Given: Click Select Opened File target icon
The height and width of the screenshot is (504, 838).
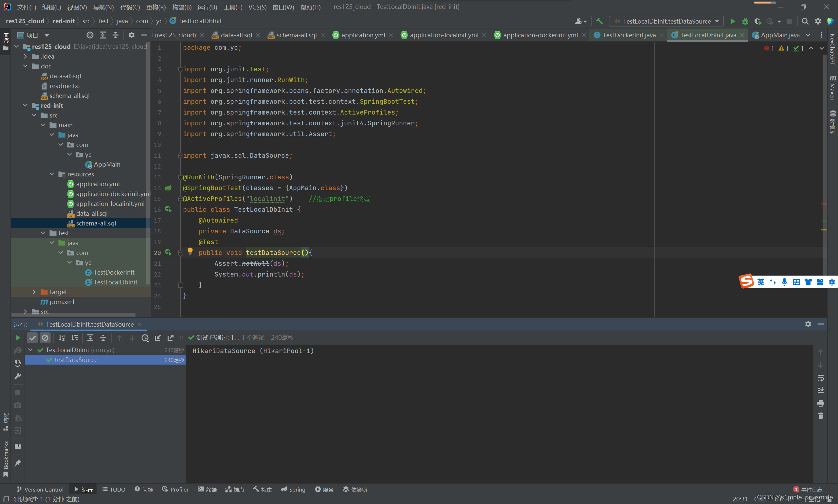Looking at the screenshot, I should tap(90, 35).
